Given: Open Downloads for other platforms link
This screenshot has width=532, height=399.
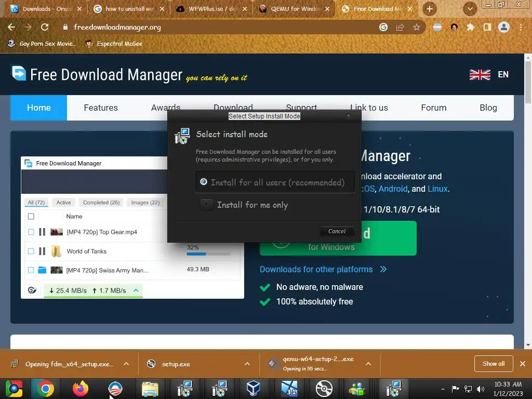Looking at the screenshot, I should click(x=323, y=270).
